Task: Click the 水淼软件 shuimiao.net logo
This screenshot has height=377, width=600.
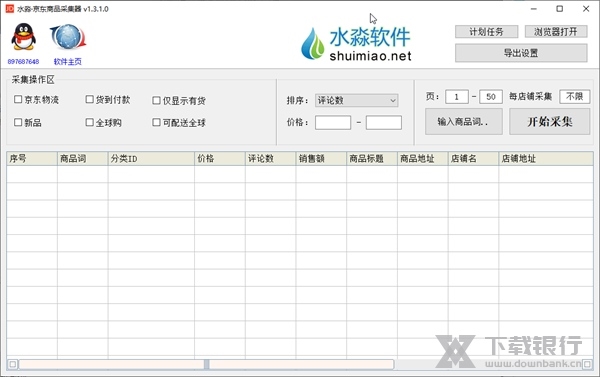Action: (x=356, y=44)
